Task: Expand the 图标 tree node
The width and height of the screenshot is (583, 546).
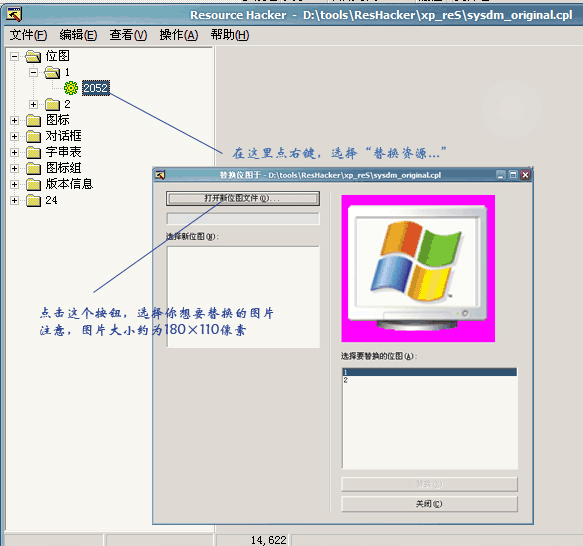Action: (15, 121)
